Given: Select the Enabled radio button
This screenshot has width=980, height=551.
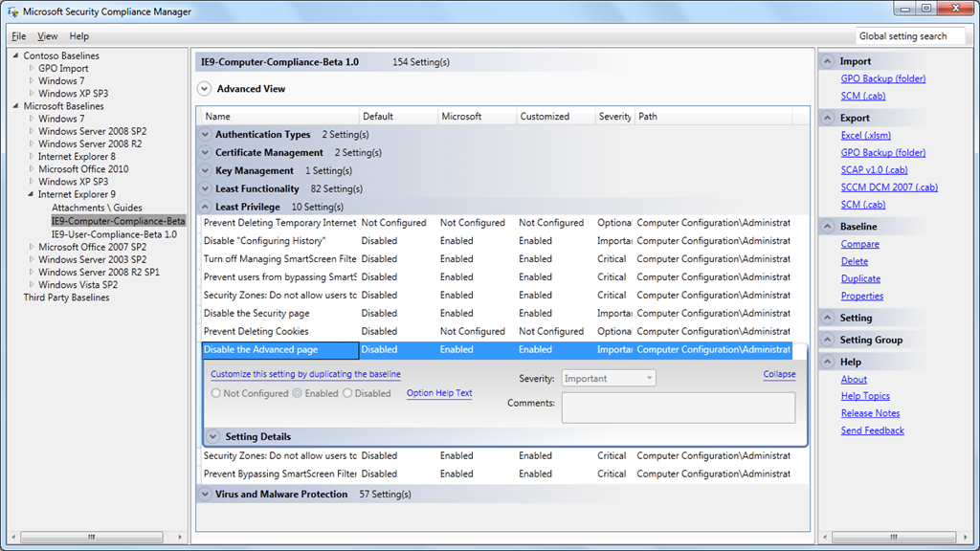Looking at the screenshot, I should [298, 393].
